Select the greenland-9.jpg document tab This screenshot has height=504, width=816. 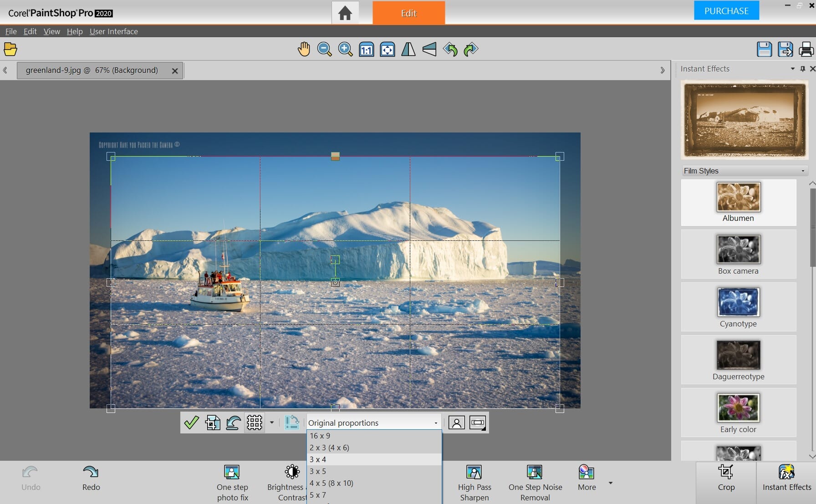pyautogui.click(x=92, y=70)
